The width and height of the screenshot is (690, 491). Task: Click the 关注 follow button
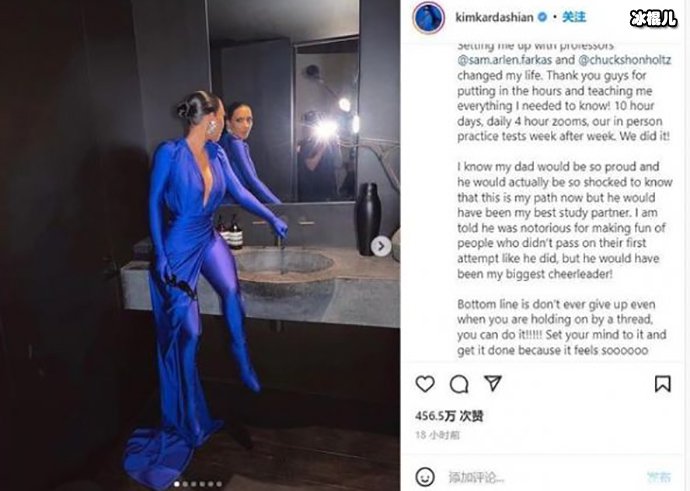click(x=574, y=17)
